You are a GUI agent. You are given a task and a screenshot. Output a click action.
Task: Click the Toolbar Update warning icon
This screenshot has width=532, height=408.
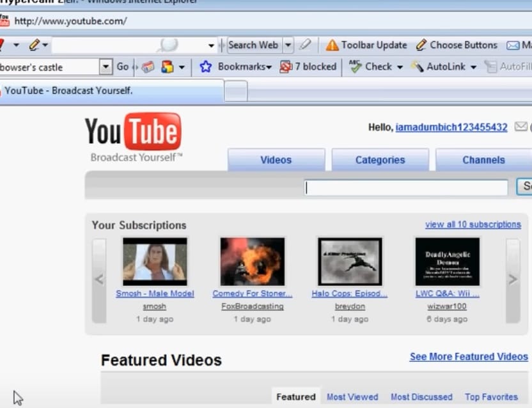(x=332, y=45)
